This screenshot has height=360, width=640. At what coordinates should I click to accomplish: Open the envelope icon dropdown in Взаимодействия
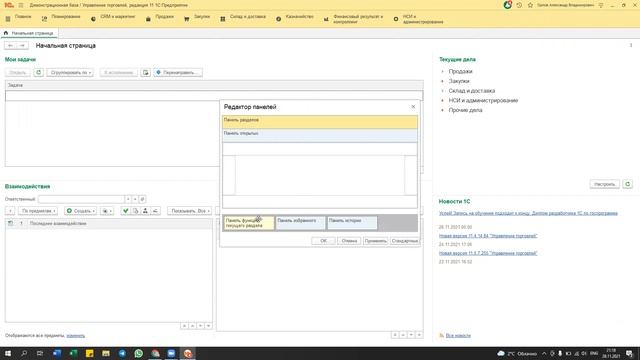click(107, 211)
